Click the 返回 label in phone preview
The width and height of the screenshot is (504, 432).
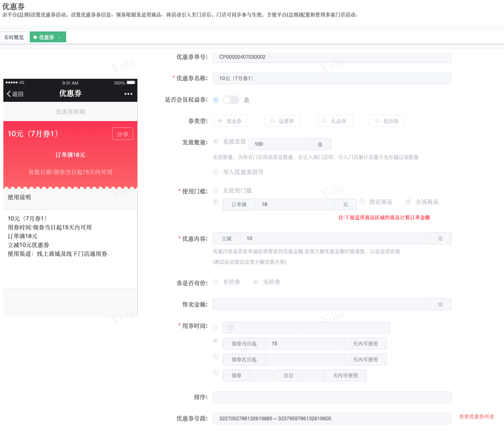click(18, 94)
